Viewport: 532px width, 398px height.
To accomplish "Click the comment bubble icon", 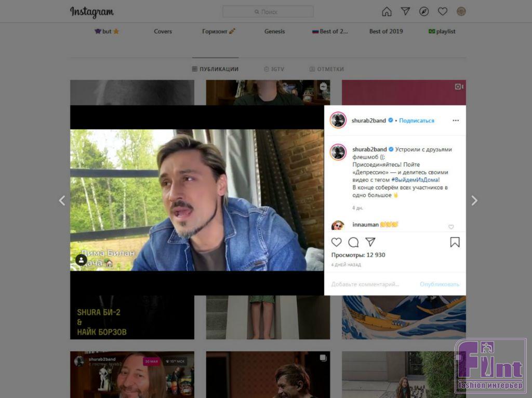I will pos(353,242).
